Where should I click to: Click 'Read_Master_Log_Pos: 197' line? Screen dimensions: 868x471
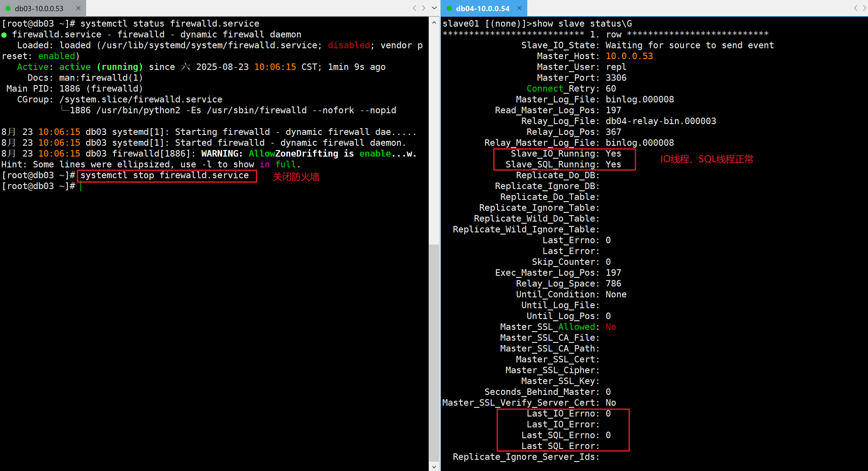pyautogui.click(x=558, y=110)
